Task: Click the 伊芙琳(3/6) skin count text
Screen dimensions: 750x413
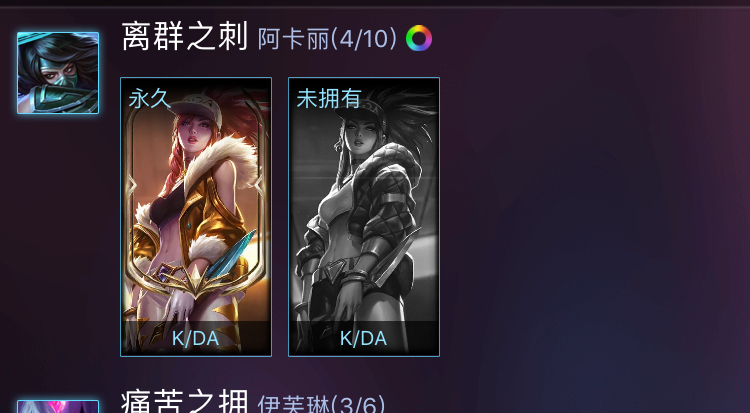Action: click(x=321, y=404)
